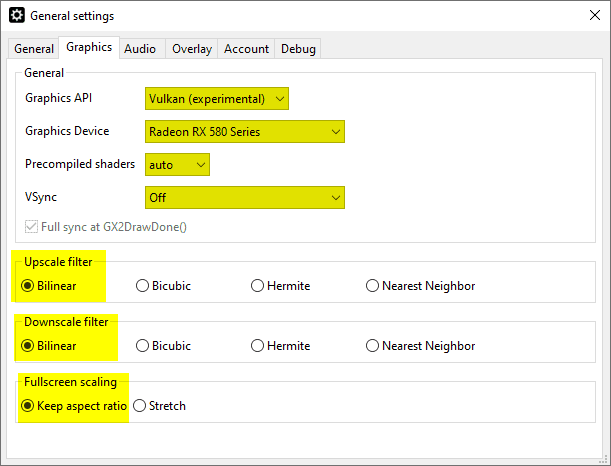Viewport: 611px width, 466px height.
Task: Enable Stretch fullscreen scaling
Action: (x=140, y=406)
